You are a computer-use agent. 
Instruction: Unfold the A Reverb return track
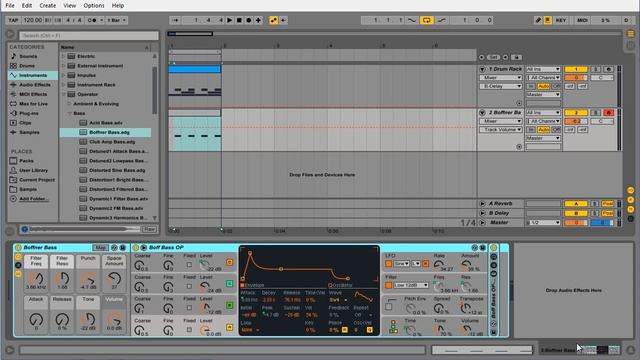482,204
